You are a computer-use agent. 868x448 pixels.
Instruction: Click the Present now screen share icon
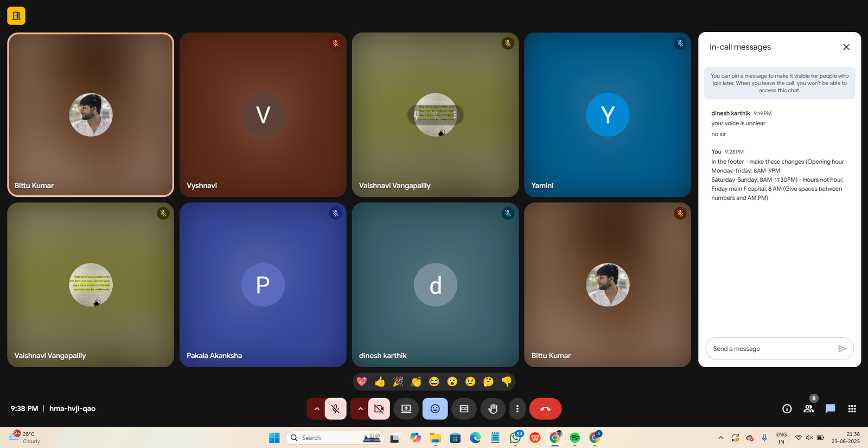tap(406, 409)
